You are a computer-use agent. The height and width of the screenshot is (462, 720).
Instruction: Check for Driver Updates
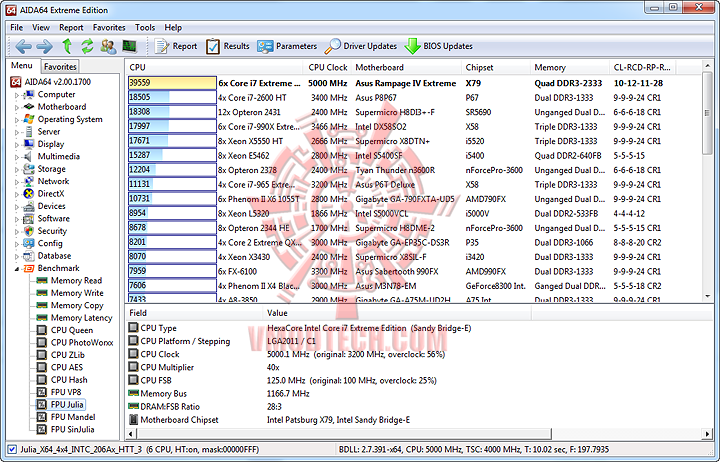click(x=360, y=46)
